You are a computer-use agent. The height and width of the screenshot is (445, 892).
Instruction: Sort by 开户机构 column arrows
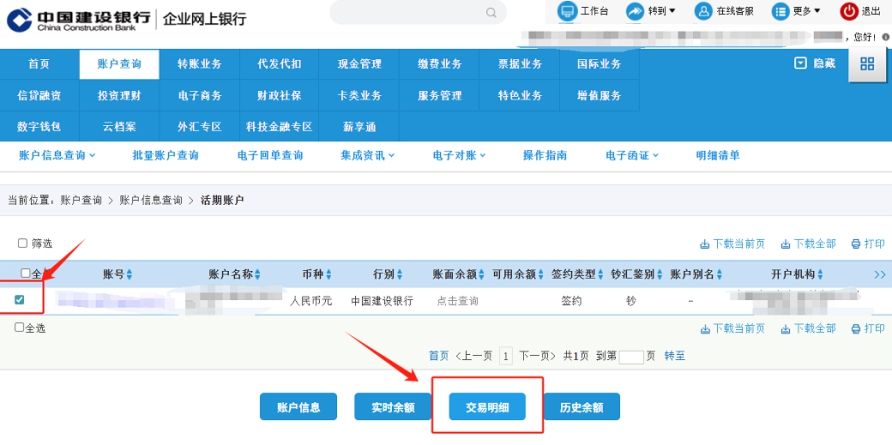pyautogui.click(x=820, y=275)
